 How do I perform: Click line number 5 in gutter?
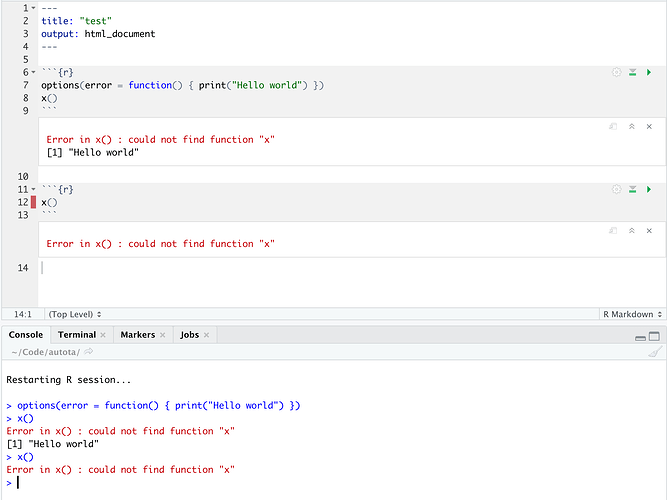[26, 60]
